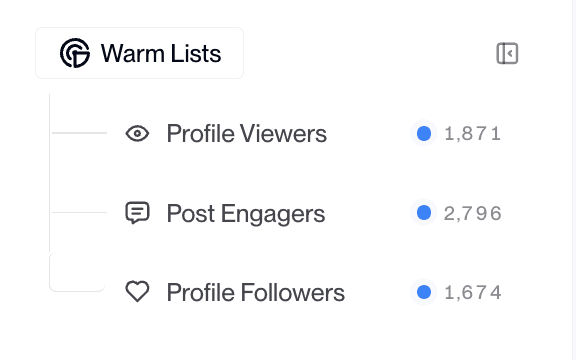
Task: Select the Post Engagers label text
Action: [x=246, y=213]
